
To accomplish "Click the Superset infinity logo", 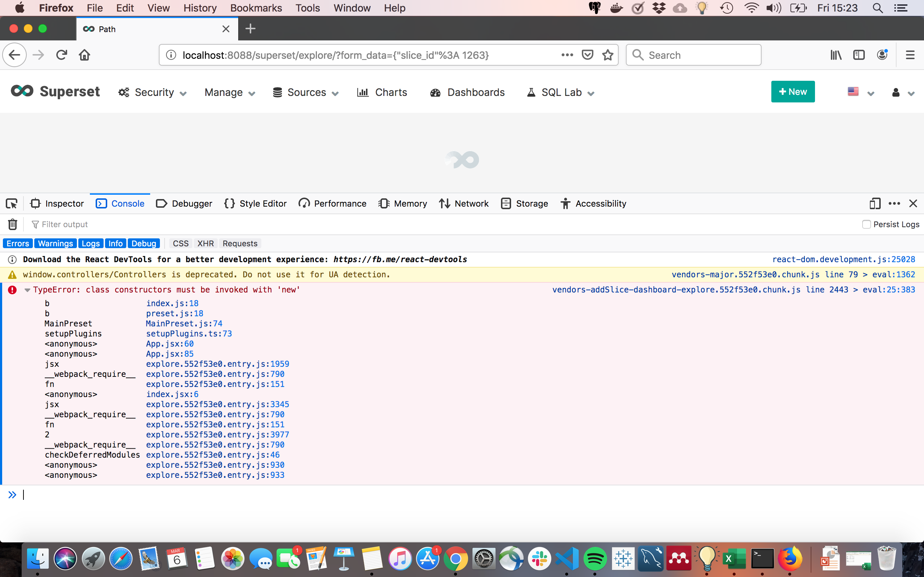I will click(x=22, y=91).
